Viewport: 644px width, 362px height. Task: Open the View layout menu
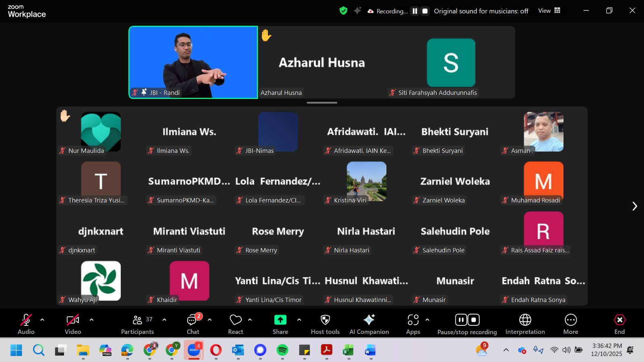(549, 11)
